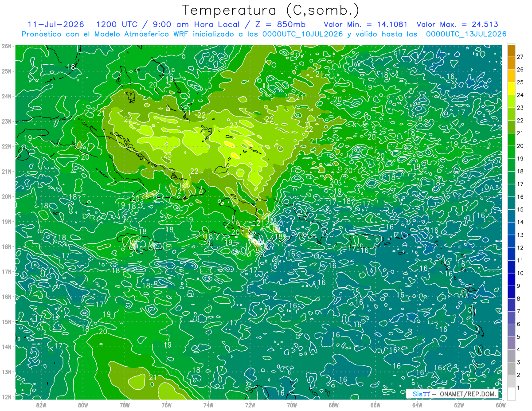
Task: Click colorbar label '27'
Action: tap(520, 57)
